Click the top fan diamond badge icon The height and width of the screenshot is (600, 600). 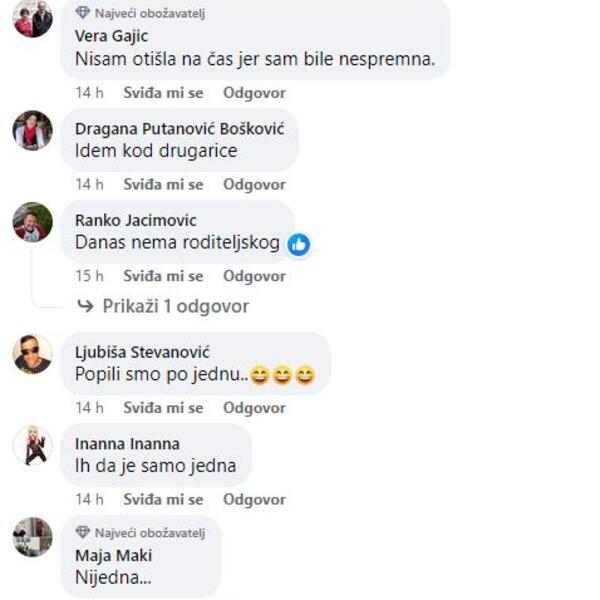[x=82, y=13]
